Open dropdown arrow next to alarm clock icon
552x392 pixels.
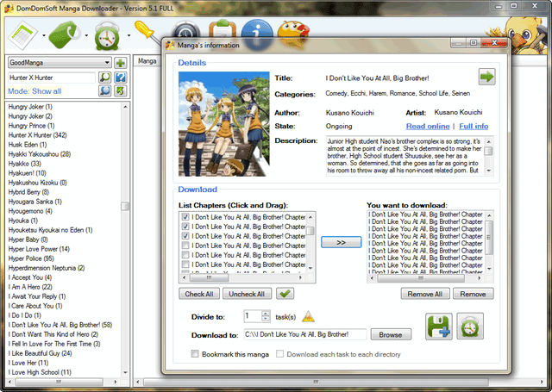tap(129, 35)
